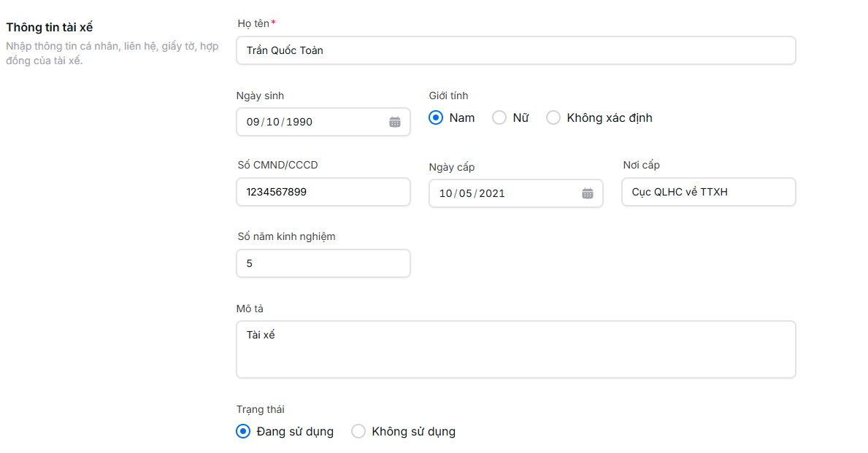
Task: Set status to Không sử dụng
Action: [358, 431]
